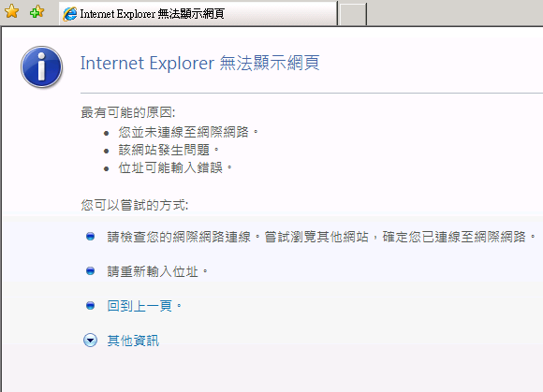Open a new blank tab

(x=353, y=15)
